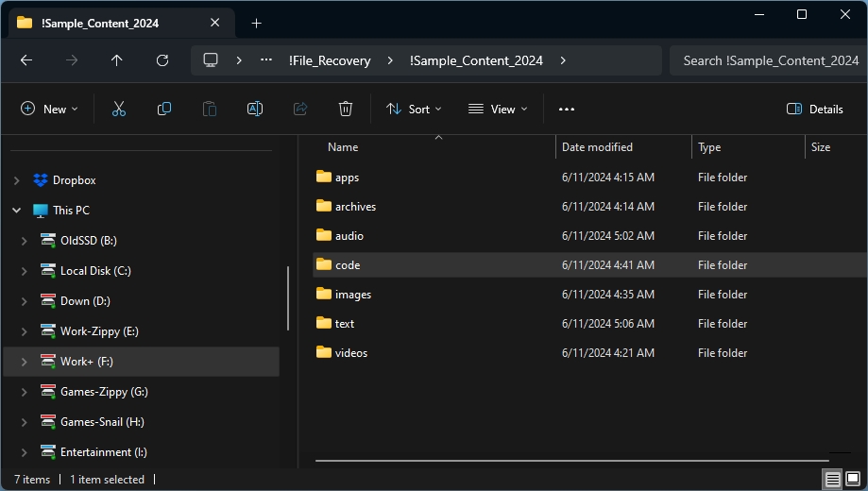Refresh the current folder
The image size is (868, 491).
pyautogui.click(x=162, y=60)
